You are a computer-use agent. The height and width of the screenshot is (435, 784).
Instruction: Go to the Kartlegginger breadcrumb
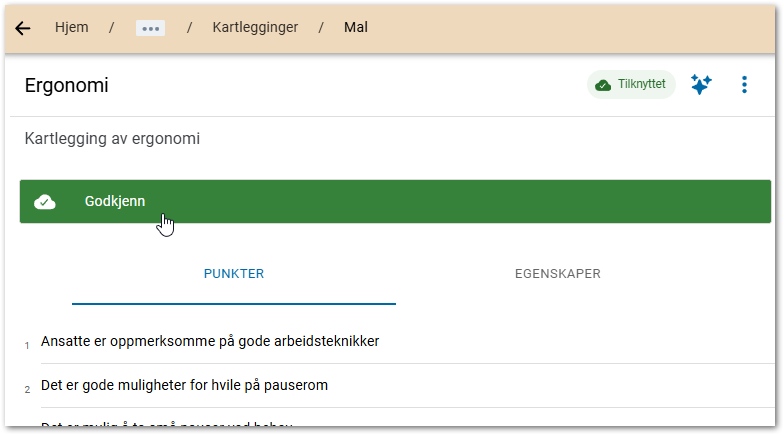click(x=255, y=28)
